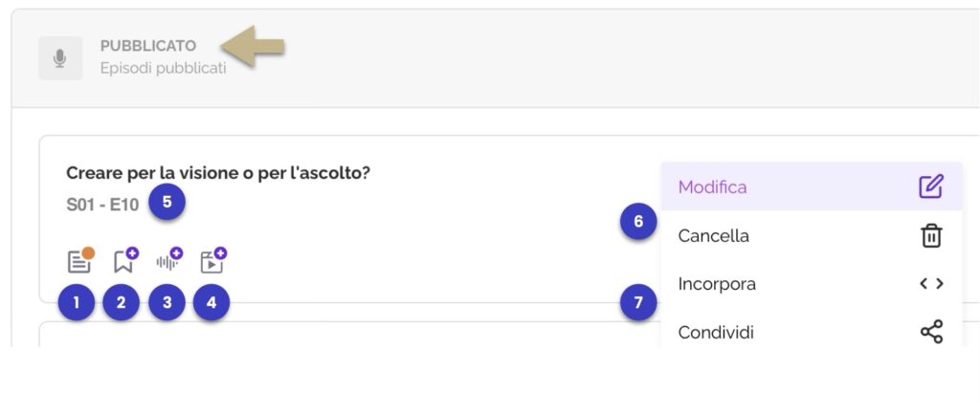Click the trash bin icon next to Cancella

[931, 236]
